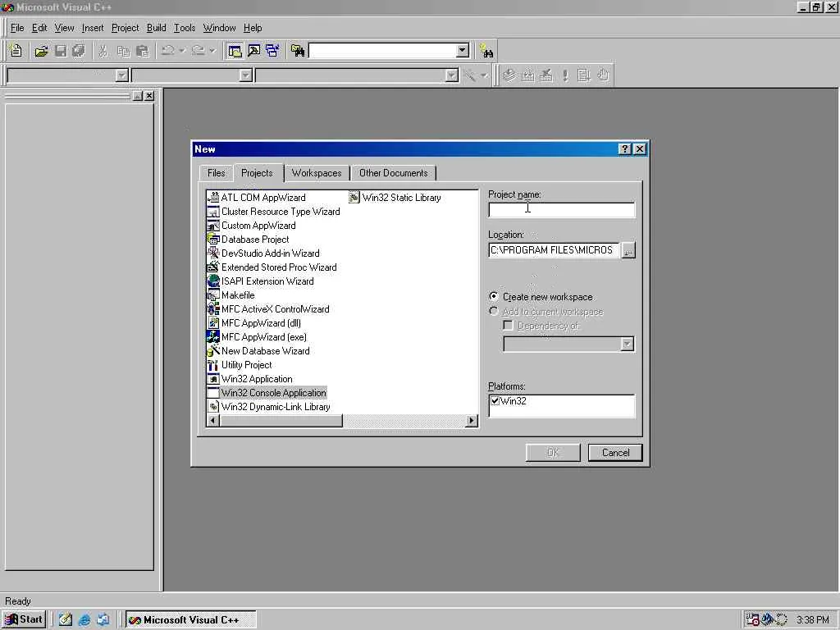This screenshot has width=840, height=630.
Task: Click the Open file toolbar icon
Action: coord(41,51)
